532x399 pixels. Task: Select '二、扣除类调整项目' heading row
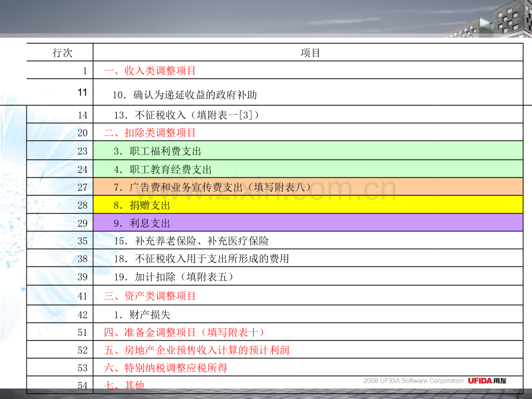coord(308,132)
